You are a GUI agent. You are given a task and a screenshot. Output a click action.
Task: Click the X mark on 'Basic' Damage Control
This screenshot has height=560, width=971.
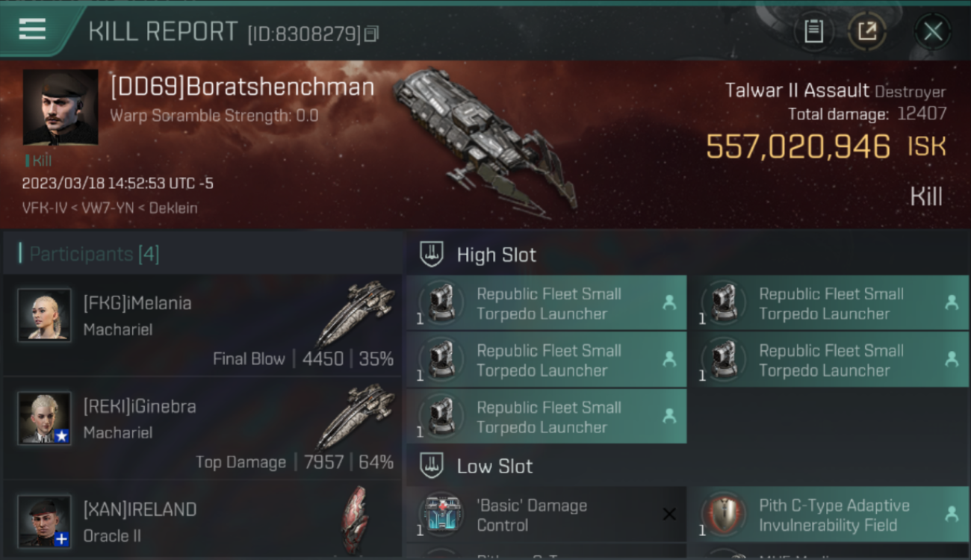[x=669, y=514]
